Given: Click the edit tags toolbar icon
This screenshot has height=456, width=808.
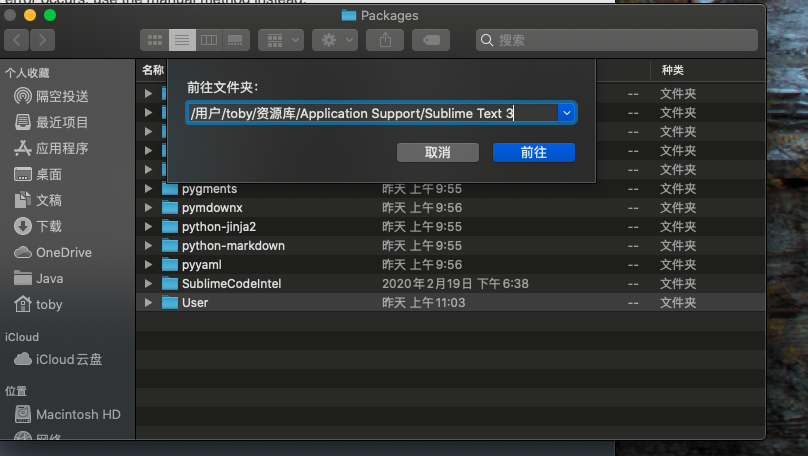Looking at the screenshot, I should pyautogui.click(x=431, y=40).
